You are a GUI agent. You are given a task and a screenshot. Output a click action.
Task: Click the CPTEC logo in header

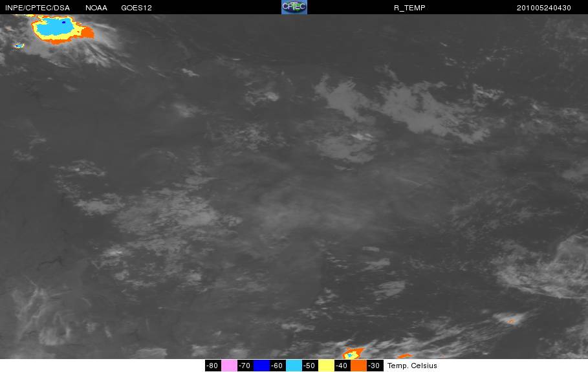pos(294,7)
